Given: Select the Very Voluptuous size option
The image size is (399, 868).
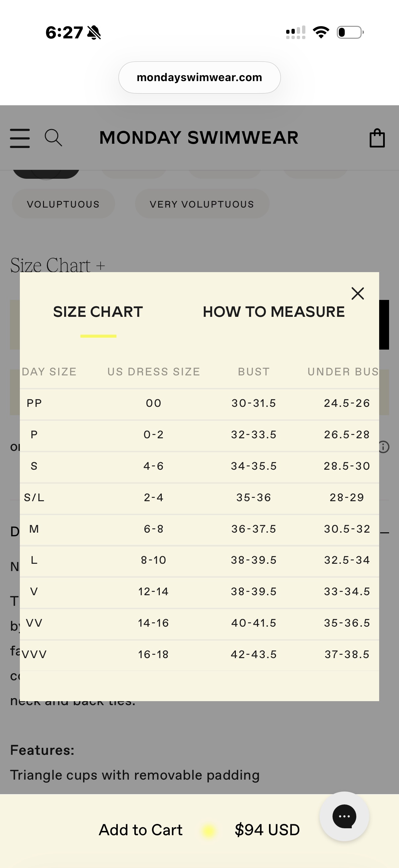Looking at the screenshot, I should coord(202,204).
